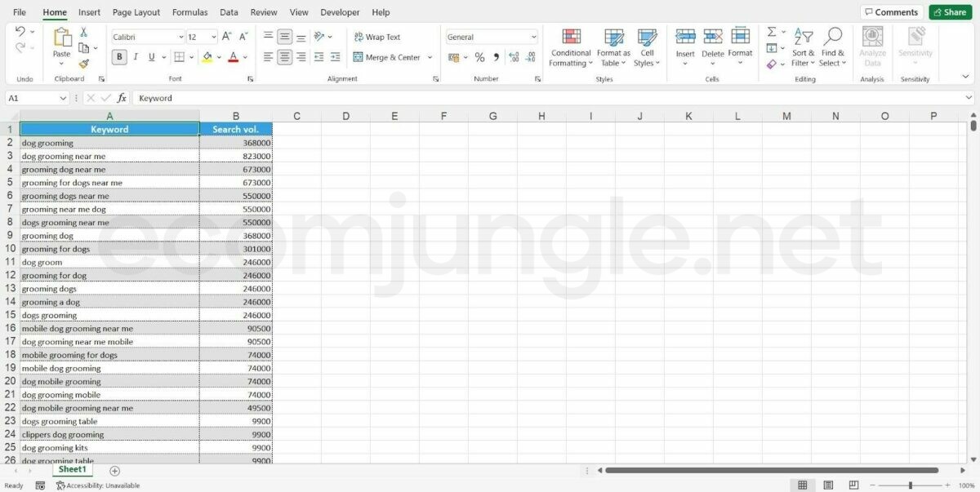980x492 pixels.
Task: Click the Format Painter brush icon
Action: pyautogui.click(x=83, y=64)
